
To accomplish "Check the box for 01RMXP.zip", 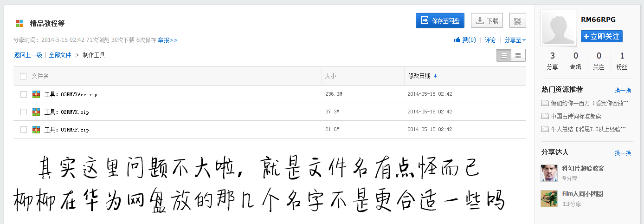I will [24, 130].
